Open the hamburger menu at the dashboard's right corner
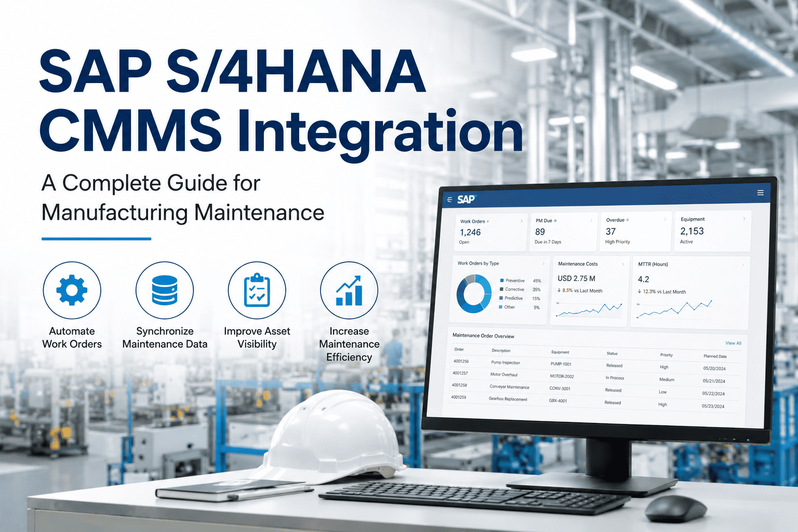 tap(760, 193)
